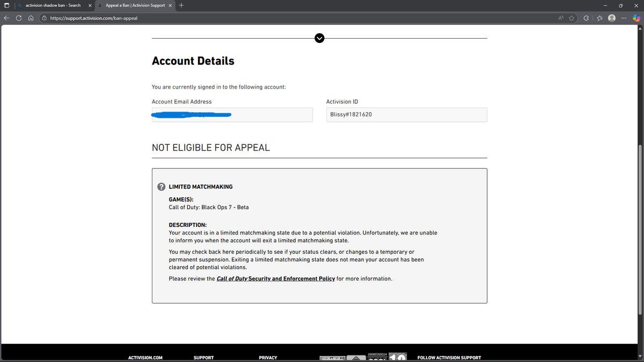Viewport: 644px width, 362px height.
Task: Close the activision shadow ban search tab
Action: pos(90,5)
